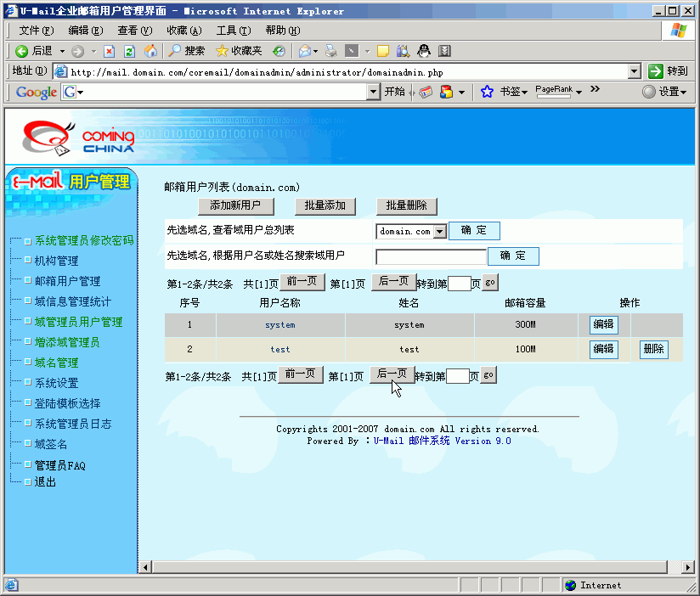
Task: Click 编辑 button for system user
Action: 603,324
